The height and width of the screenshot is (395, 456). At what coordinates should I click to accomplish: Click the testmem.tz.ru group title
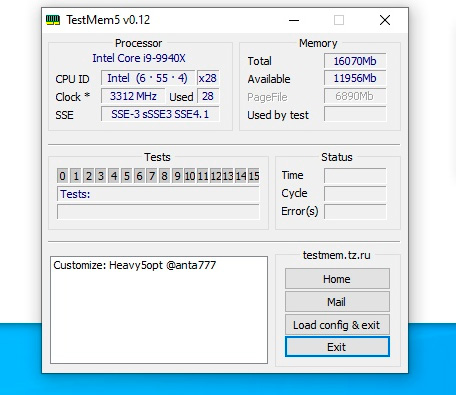pyautogui.click(x=336, y=255)
